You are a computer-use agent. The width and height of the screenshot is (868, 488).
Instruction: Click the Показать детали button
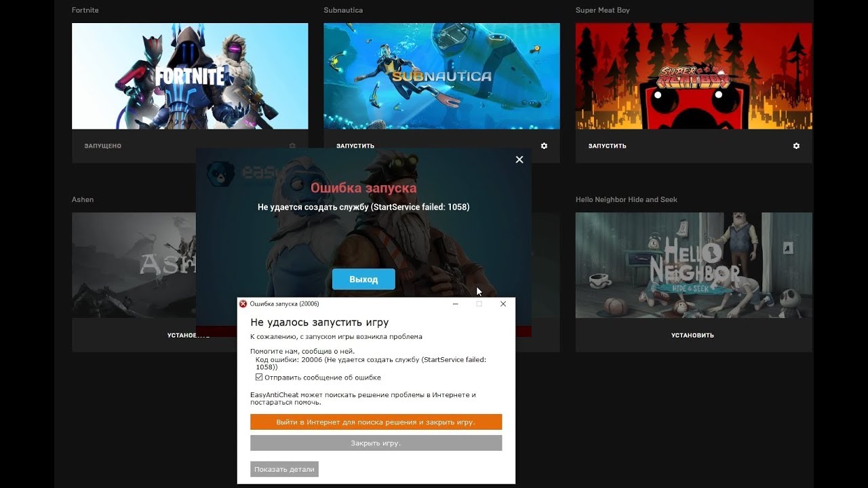tap(284, 469)
